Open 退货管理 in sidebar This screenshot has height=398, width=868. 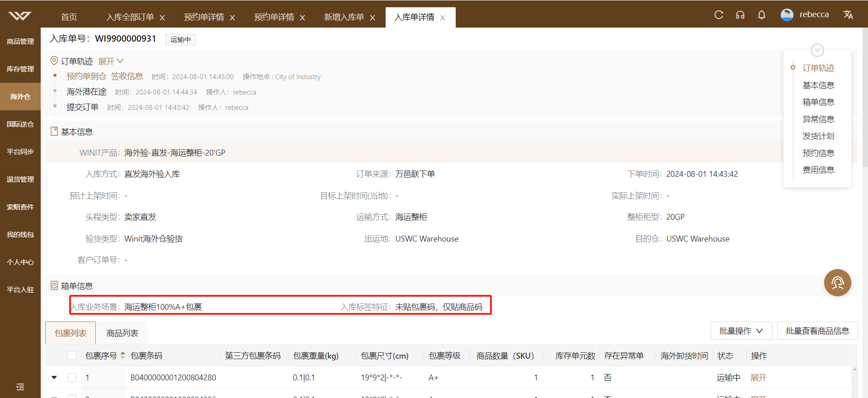click(20, 179)
